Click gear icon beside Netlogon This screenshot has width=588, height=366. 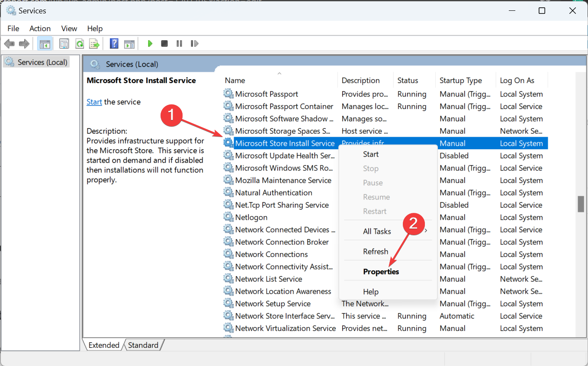point(228,217)
